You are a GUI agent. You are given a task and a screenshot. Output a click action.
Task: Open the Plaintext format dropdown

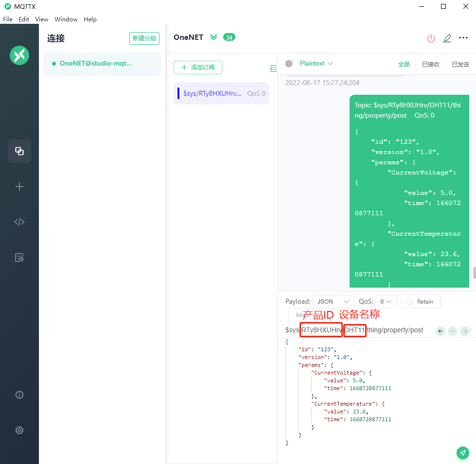click(317, 63)
